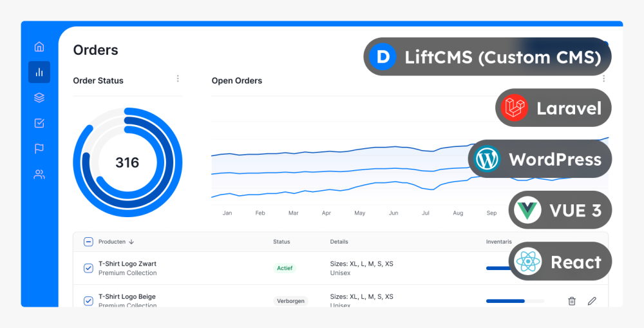Screen dimensions: 644x328
Task: Click the Jan label on chart axis
Action: pyautogui.click(x=227, y=213)
